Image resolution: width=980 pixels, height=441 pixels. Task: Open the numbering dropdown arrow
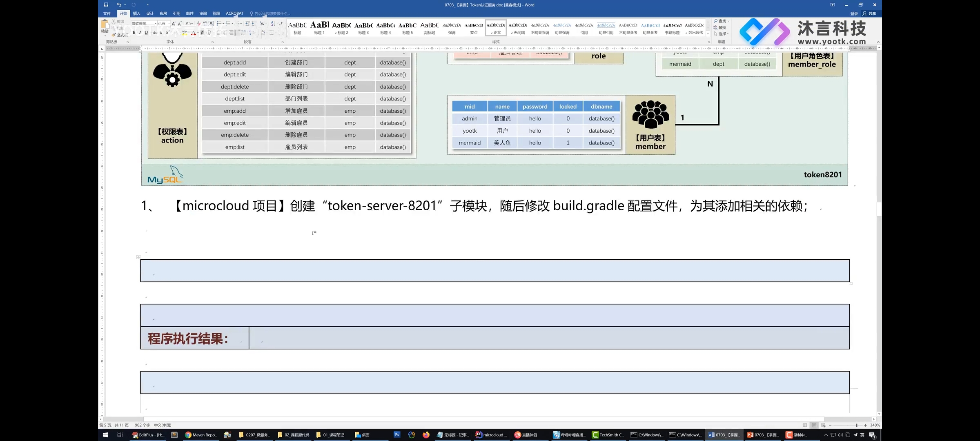232,24
